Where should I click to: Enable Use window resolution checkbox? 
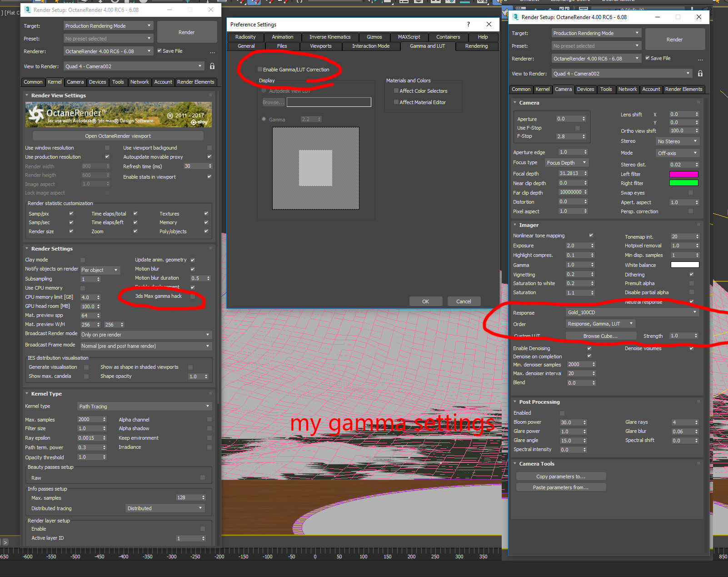click(107, 148)
